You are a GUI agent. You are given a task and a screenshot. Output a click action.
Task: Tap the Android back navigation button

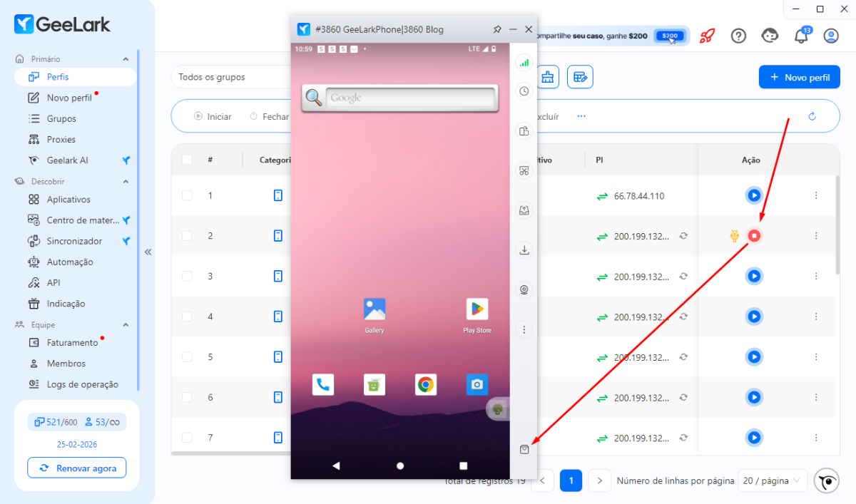(336, 466)
